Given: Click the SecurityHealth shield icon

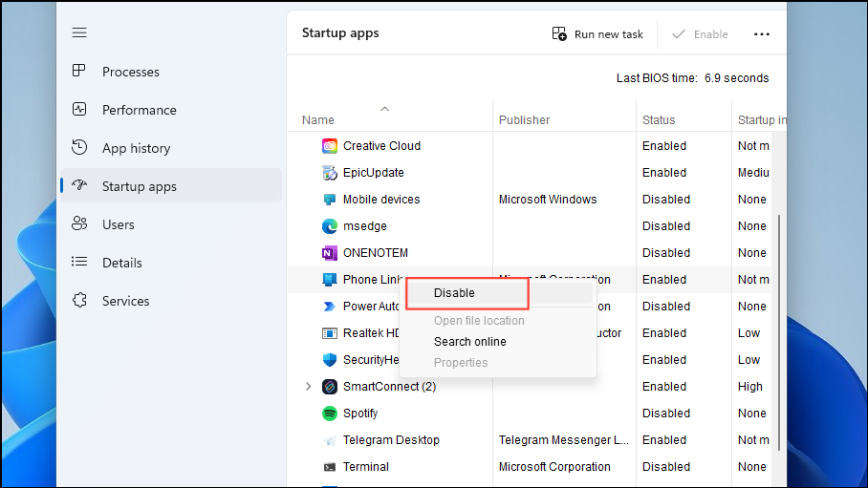Looking at the screenshot, I should (x=330, y=360).
